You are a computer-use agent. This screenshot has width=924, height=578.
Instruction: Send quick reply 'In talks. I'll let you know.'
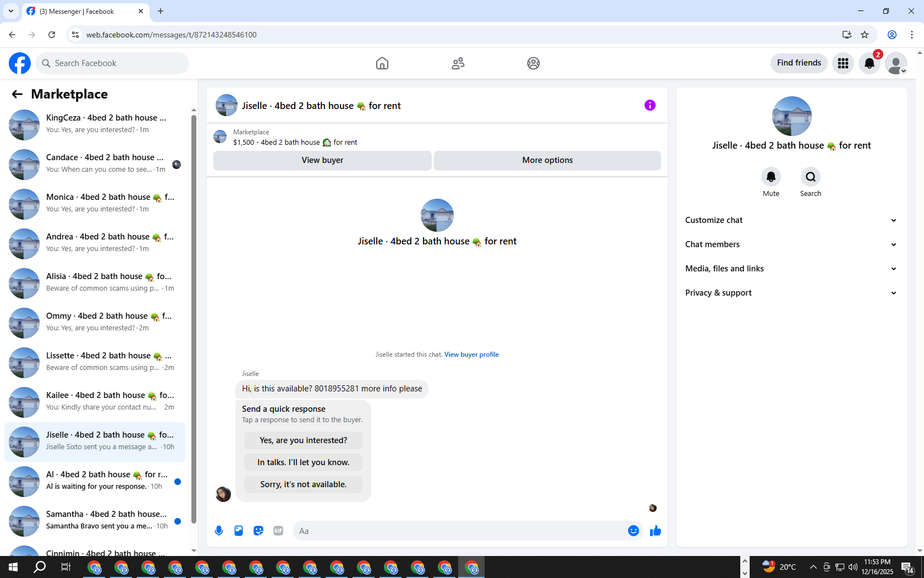tap(303, 462)
